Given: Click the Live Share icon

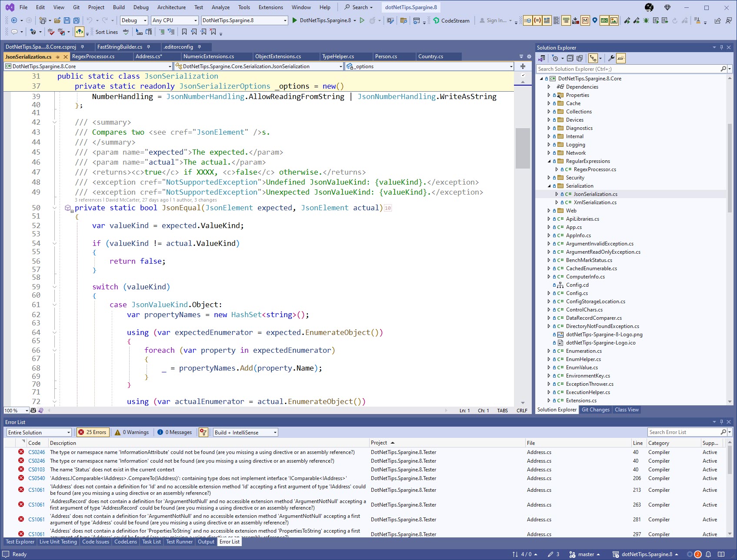Looking at the screenshot, I should (717, 20).
